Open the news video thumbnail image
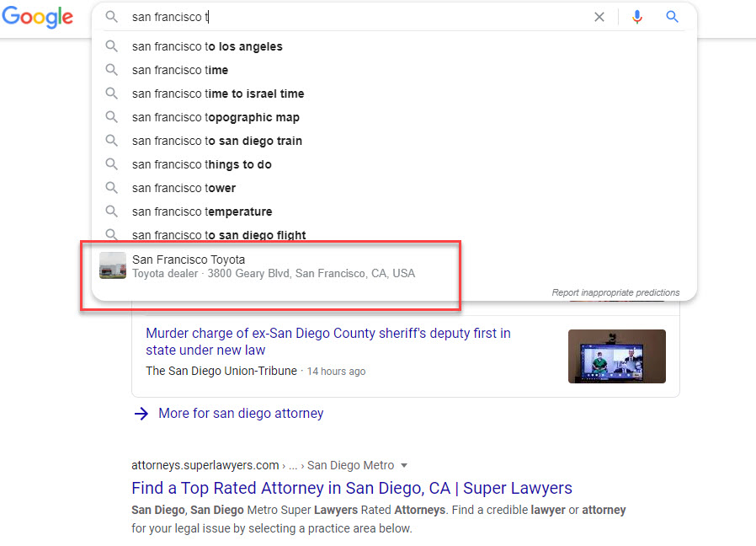Screen dimensions: 756x546 [616, 356]
